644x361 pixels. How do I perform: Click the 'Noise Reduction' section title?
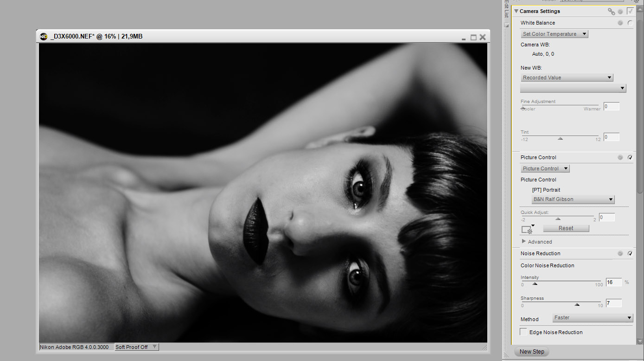pyautogui.click(x=540, y=253)
